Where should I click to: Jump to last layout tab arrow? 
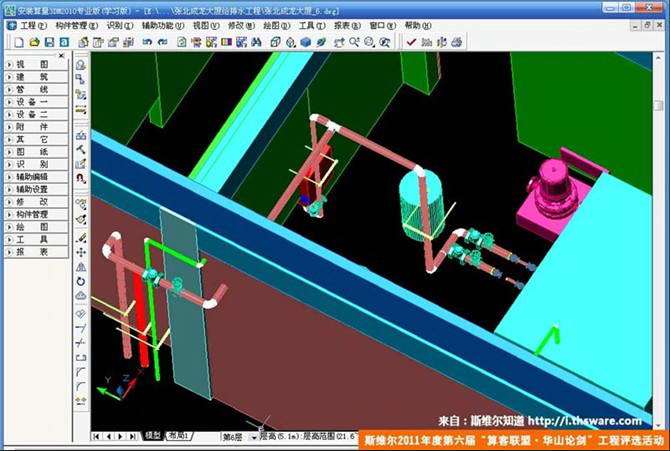(133, 436)
